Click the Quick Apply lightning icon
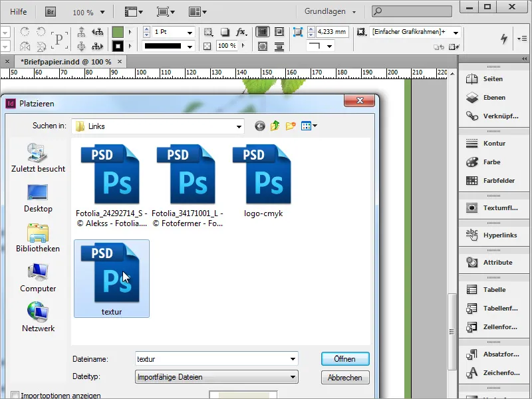The image size is (532, 399). pyautogui.click(x=504, y=39)
